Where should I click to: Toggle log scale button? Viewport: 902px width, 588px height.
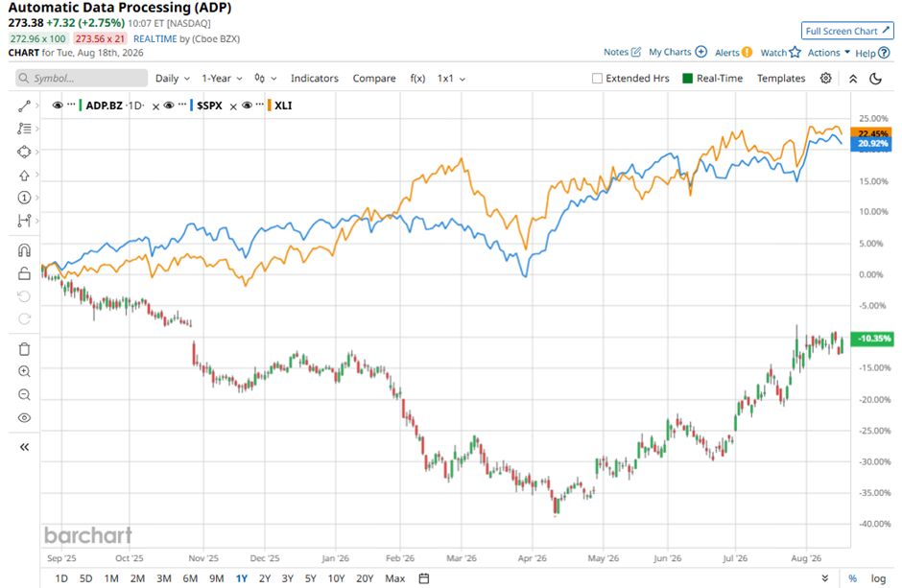(x=878, y=578)
